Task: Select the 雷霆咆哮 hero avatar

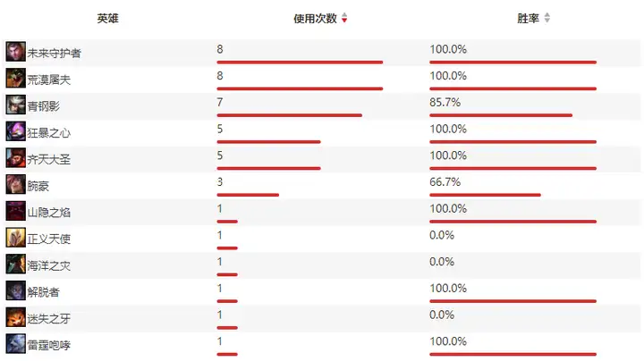Action: click(15, 344)
